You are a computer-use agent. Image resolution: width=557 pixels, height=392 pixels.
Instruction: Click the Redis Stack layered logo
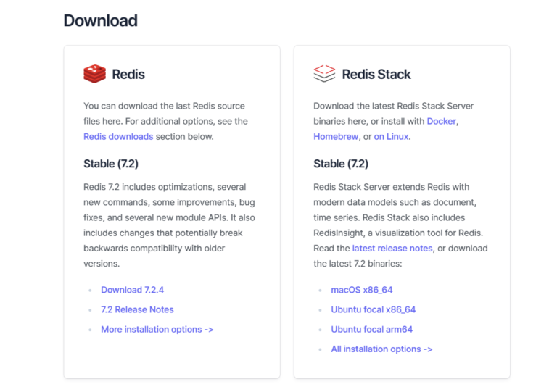coord(324,74)
